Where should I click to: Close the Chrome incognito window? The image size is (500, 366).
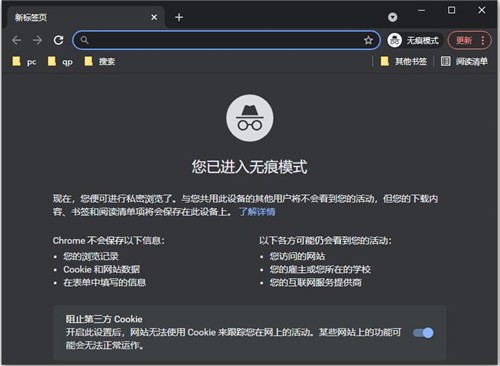point(482,10)
